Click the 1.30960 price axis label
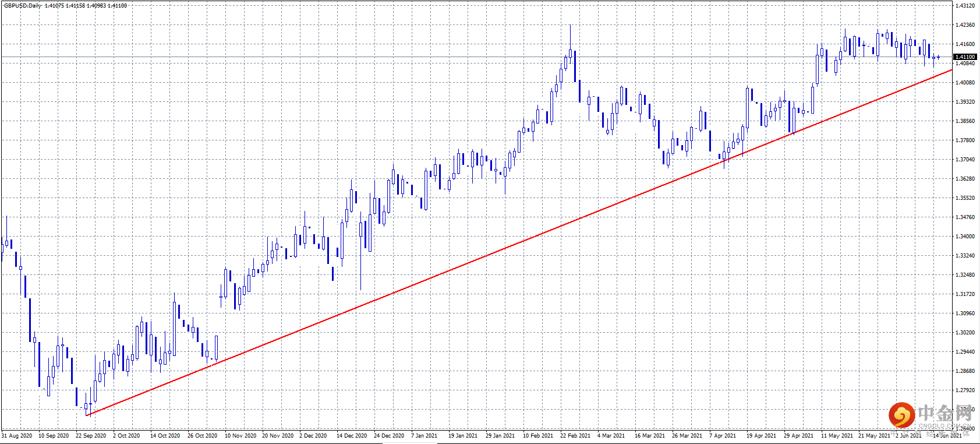 tap(965, 313)
